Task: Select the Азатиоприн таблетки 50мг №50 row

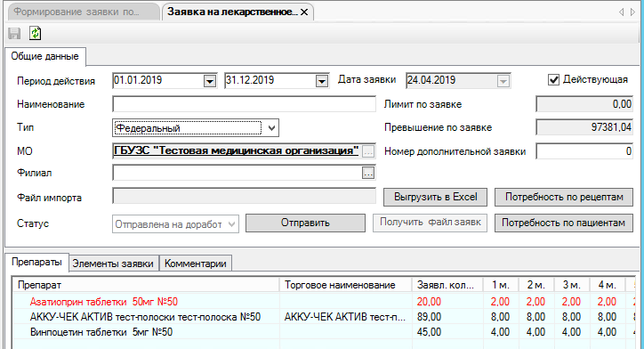Action: click(x=324, y=302)
